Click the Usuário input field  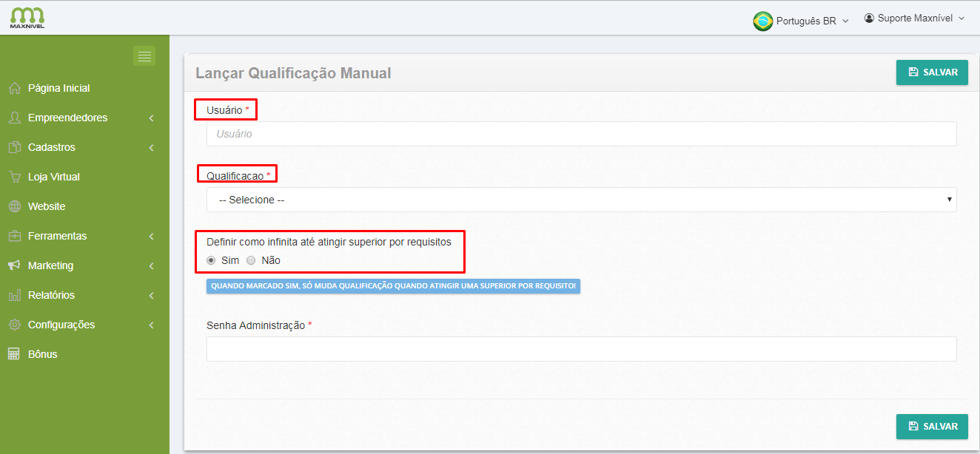click(581, 134)
